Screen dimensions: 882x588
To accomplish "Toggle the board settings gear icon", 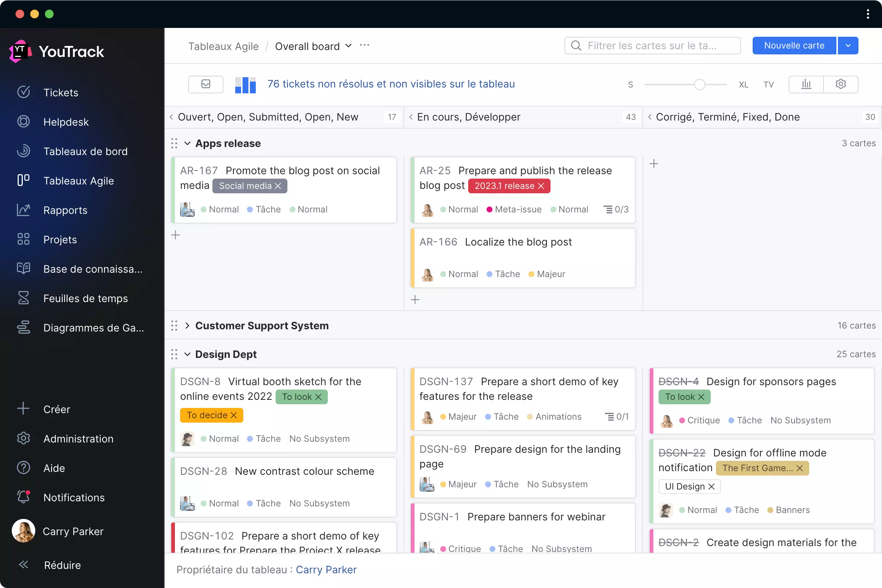I will point(841,84).
